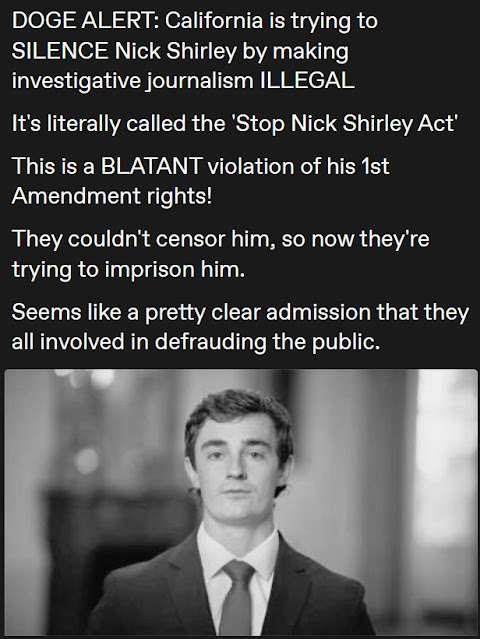Click the phrase 'defrauding the public.'

pos(267,341)
